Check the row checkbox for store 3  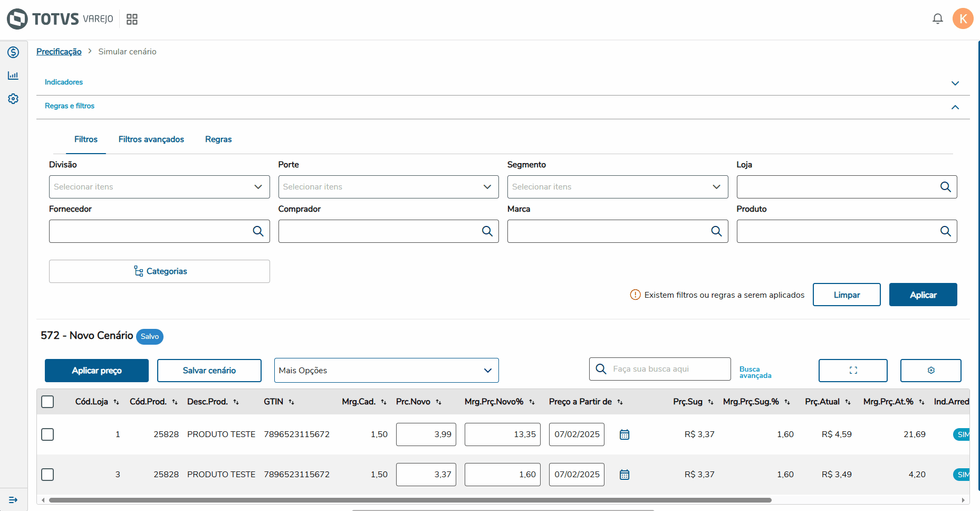47,475
